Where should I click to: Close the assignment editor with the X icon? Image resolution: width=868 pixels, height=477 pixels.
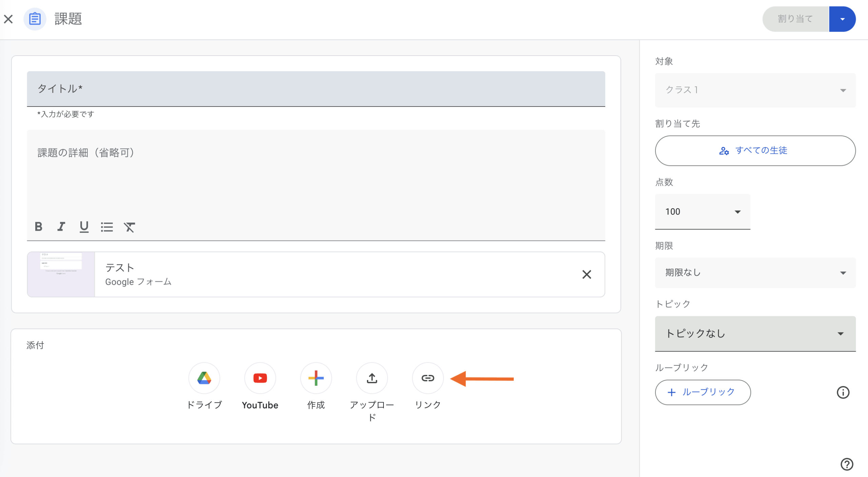[x=8, y=19]
